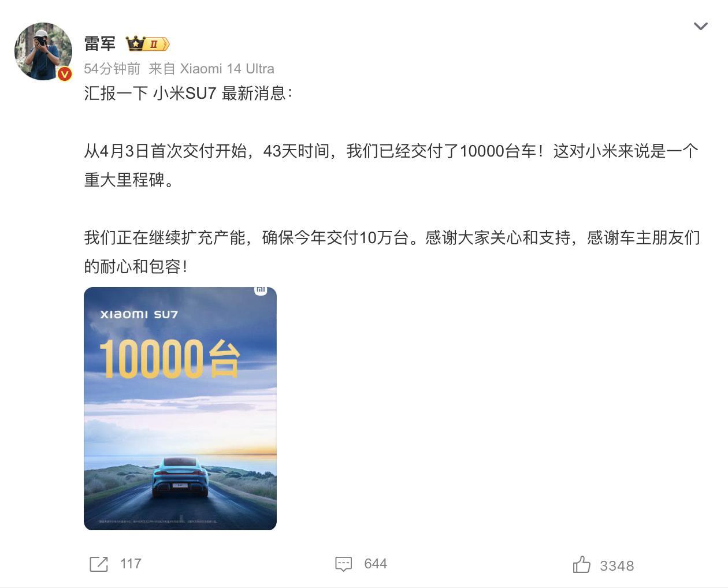Open the post options chevron menu
Viewport: 728px width, 588px height.
(x=700, y=26)
